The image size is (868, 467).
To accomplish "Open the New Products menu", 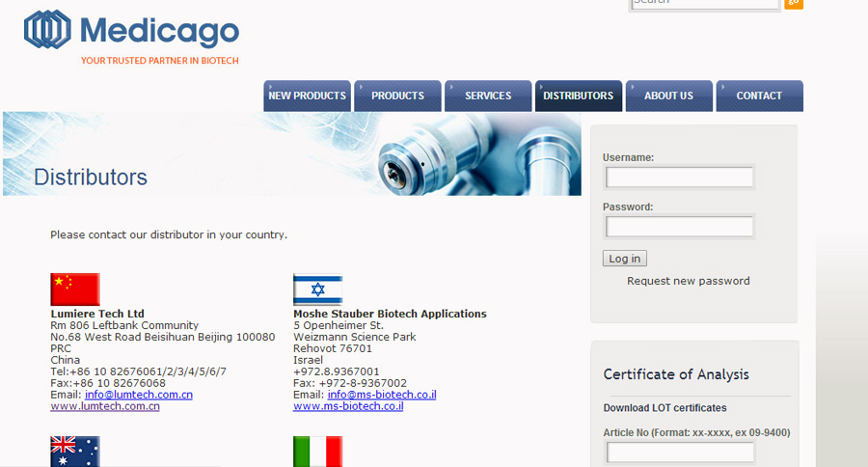I will coord(307,96).
